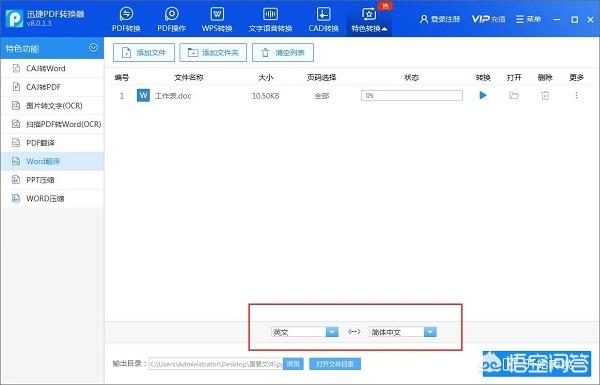Collapse the 特色功能 panel
The width and height of the screenshot is (600, 385).
(93, 48)
